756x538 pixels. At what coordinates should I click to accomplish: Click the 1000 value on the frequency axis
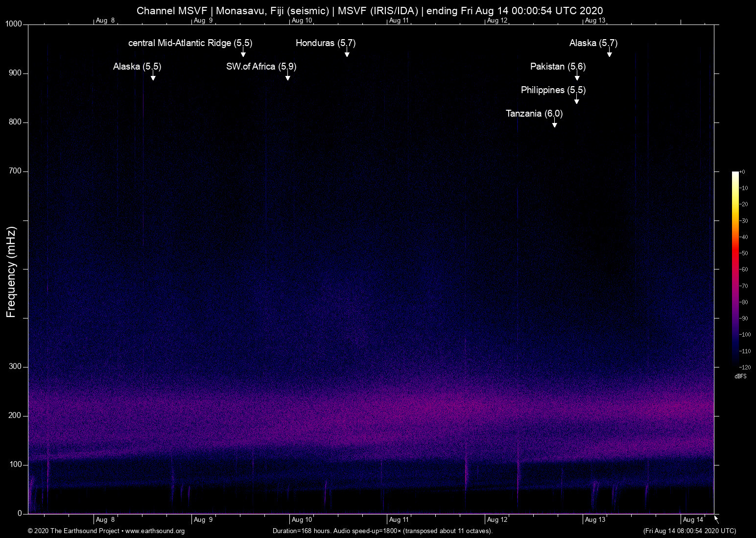[x=13, y=24]
